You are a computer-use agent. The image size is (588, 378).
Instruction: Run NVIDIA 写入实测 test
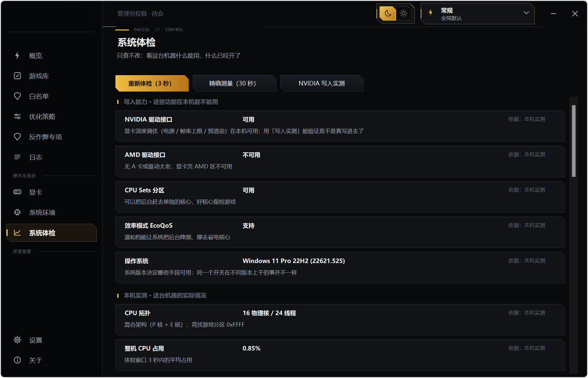point(322,83)
